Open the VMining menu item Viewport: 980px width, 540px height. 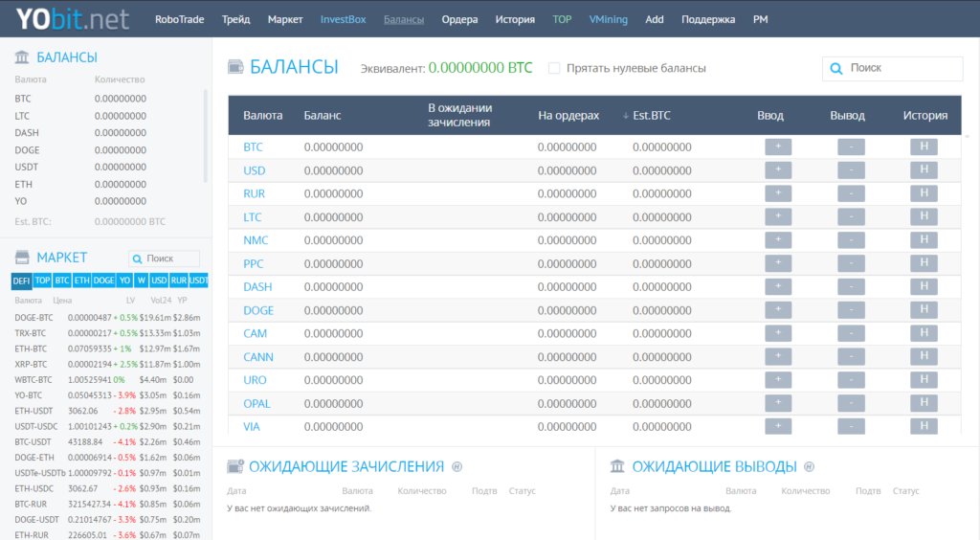coord(608,19)
